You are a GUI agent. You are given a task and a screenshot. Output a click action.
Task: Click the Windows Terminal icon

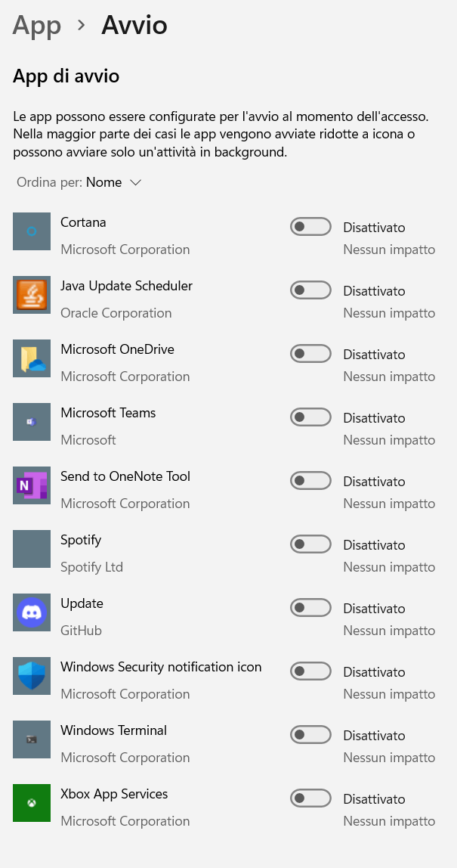tap(32, 739)
